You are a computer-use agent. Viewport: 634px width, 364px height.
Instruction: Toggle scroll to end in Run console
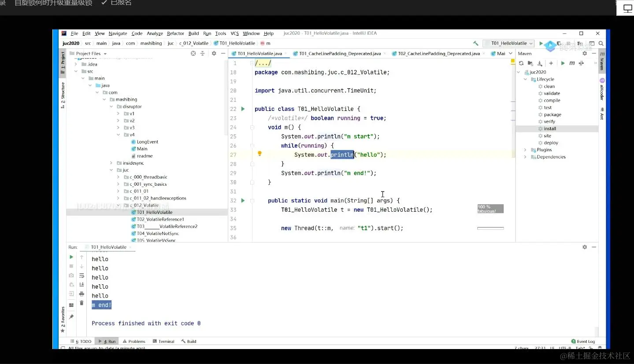[82, 285]
